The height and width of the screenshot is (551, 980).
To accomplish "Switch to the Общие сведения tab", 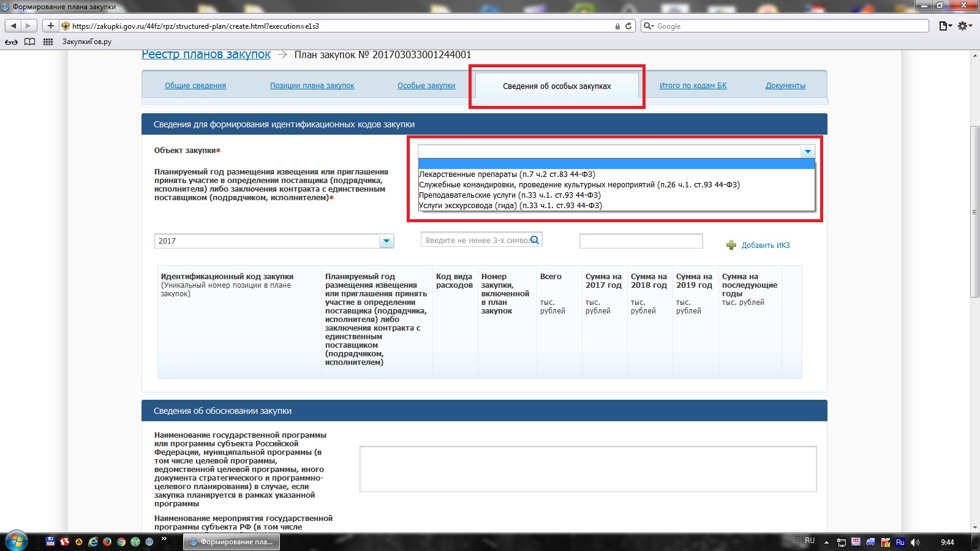I will click(195, 86).
